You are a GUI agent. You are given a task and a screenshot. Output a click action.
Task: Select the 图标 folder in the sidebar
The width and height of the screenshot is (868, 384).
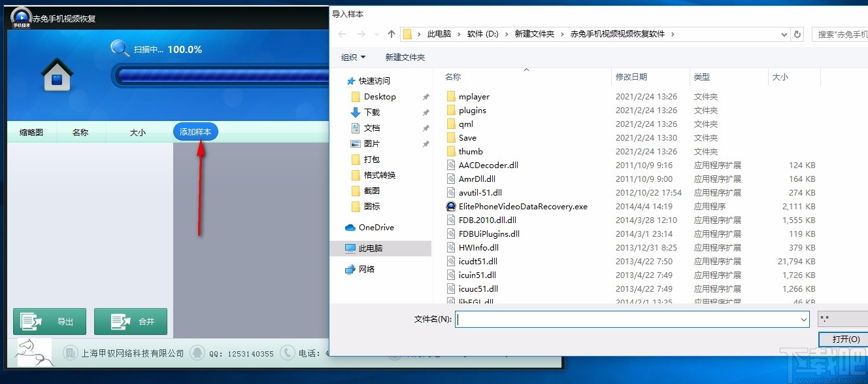coord(372,206)
